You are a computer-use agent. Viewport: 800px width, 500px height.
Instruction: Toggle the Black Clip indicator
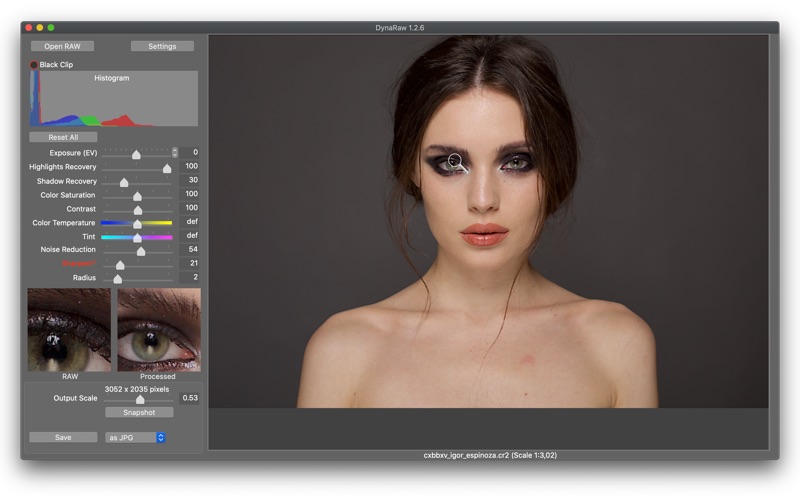[x=34, y=65]
